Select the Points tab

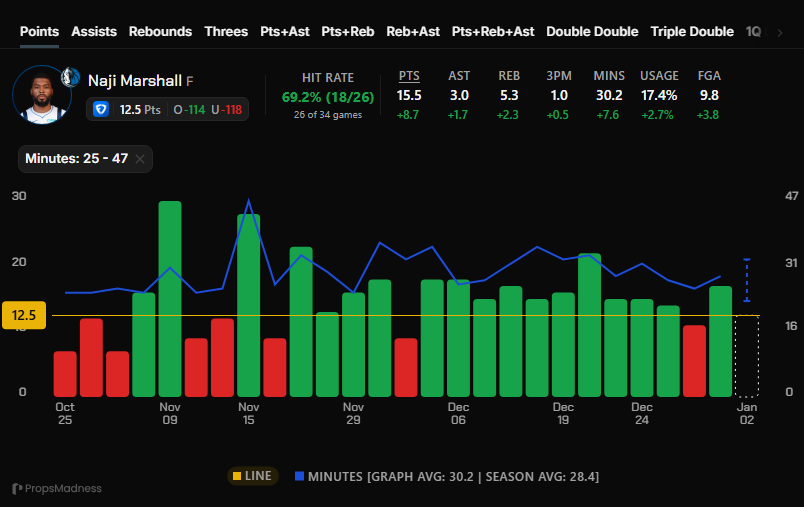tap(39, 32)
